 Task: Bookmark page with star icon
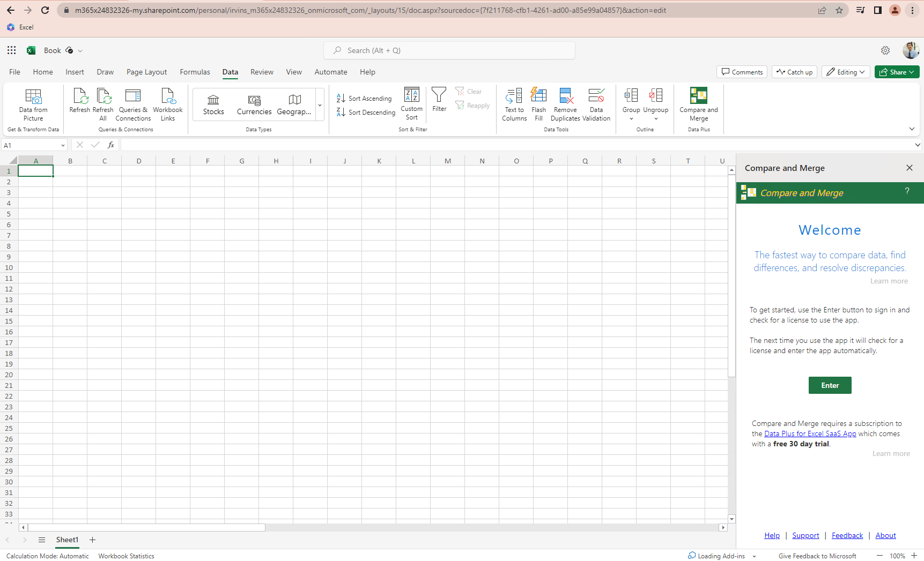(839, 10)
